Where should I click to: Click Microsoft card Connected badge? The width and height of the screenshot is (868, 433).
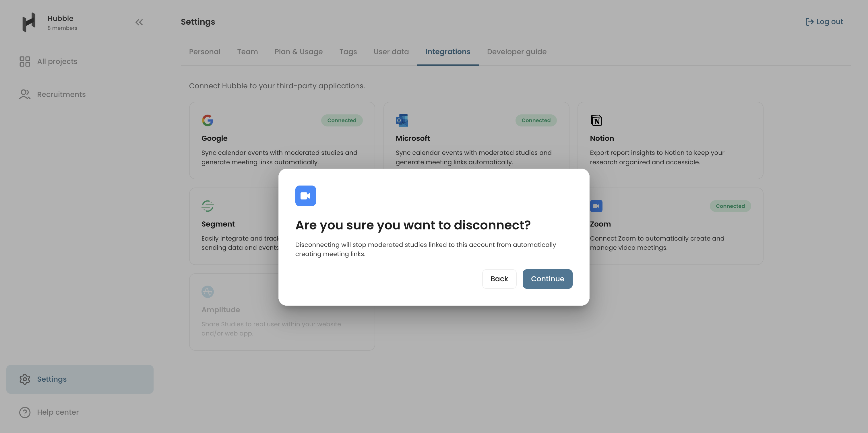536,120
